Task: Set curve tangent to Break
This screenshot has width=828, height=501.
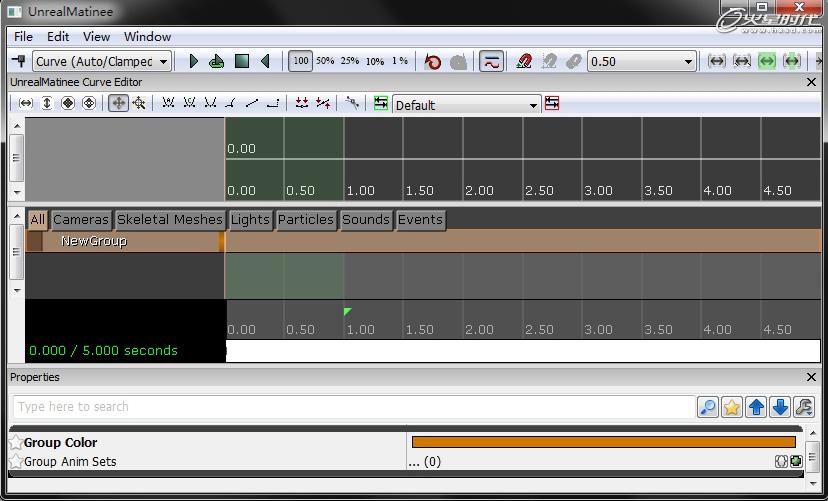Action: pos(230,103)
